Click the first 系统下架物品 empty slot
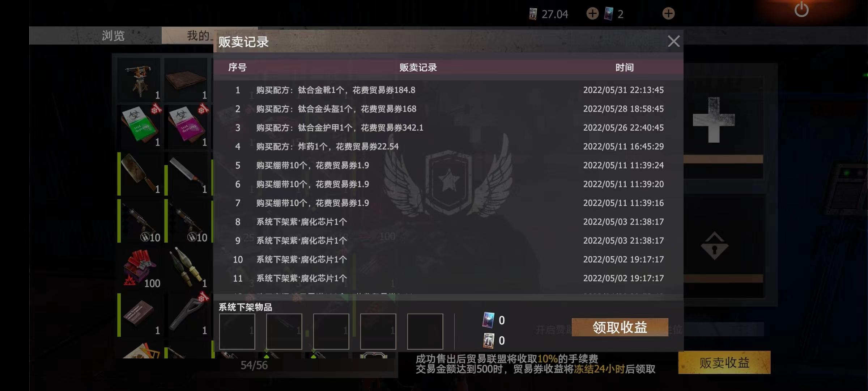This screenshot has height=391, width=868. [237, 331]
